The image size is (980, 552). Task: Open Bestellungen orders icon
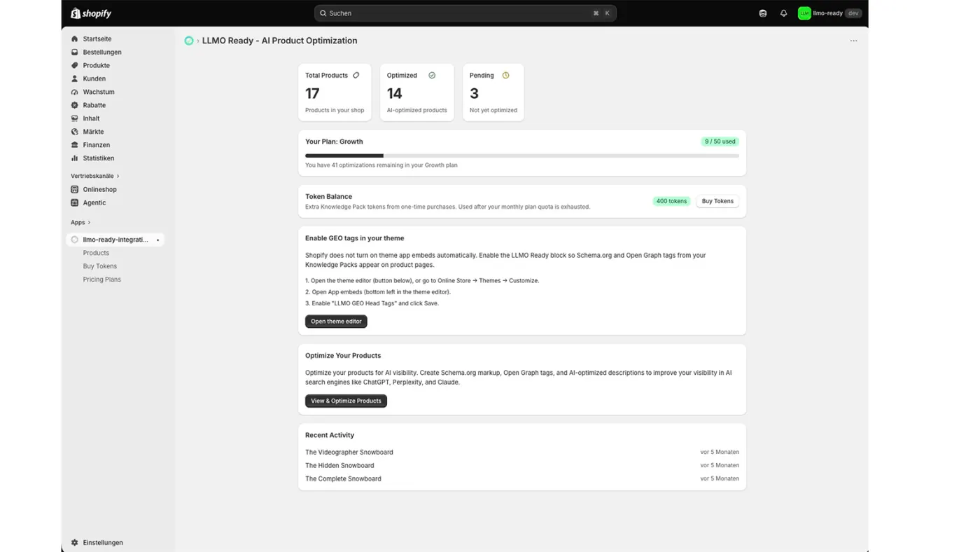(75, 53)
